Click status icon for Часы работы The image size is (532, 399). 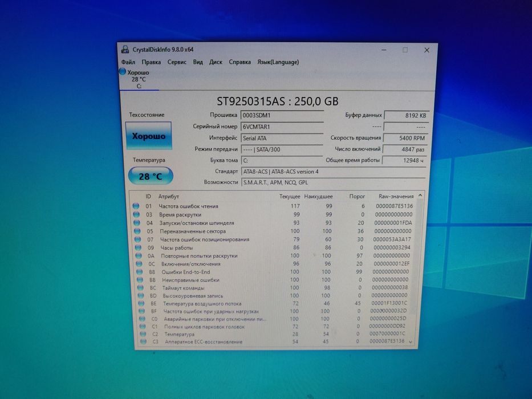pyautogui.click(x=138, y=248)
